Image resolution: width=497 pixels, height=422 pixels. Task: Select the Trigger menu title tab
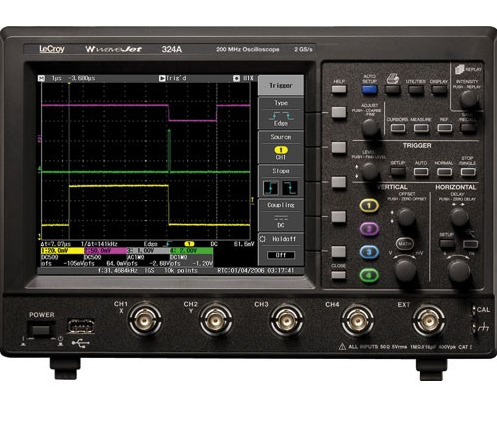281,86
